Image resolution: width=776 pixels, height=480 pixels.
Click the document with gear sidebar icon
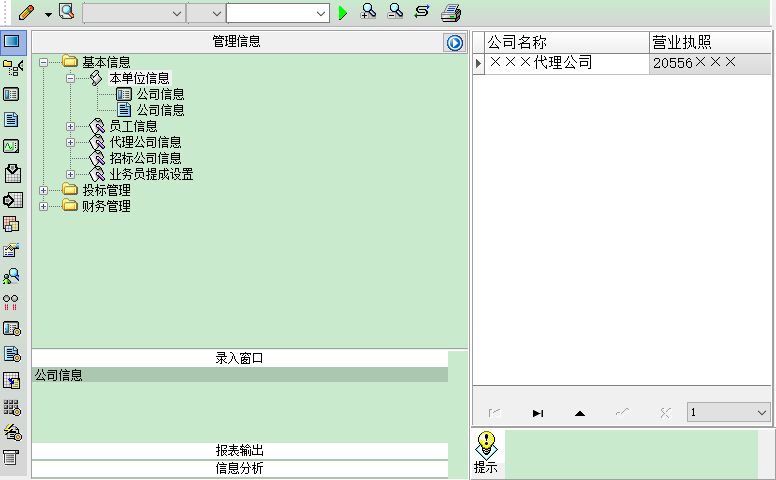click(12, 354)
